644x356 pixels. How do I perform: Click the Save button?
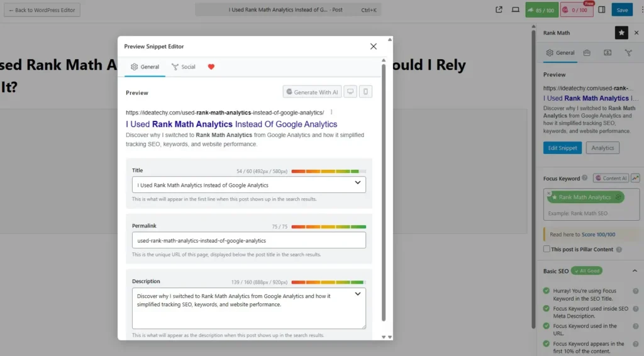pyautogui.click(x=622, y=10)
